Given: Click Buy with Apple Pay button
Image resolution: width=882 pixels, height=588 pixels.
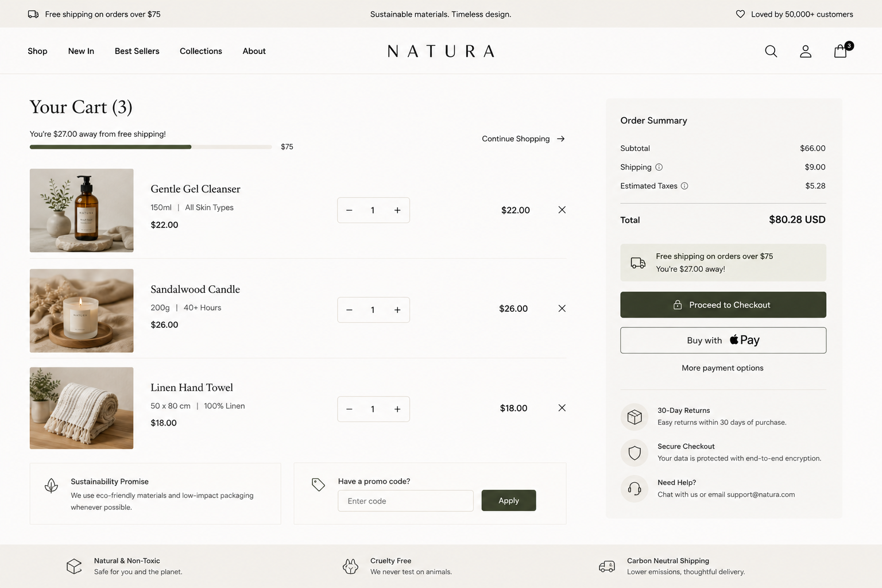Looking at the screenshot, I should pos(723,341).
